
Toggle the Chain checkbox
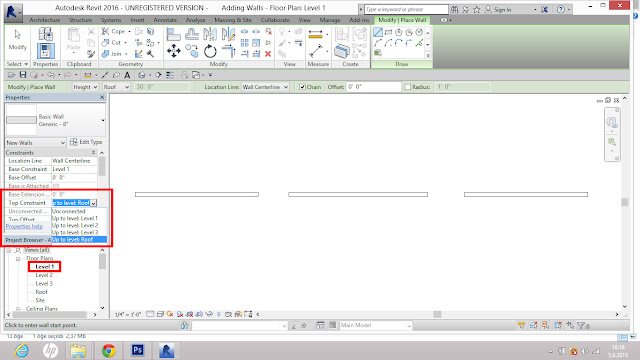pos(302,87)
